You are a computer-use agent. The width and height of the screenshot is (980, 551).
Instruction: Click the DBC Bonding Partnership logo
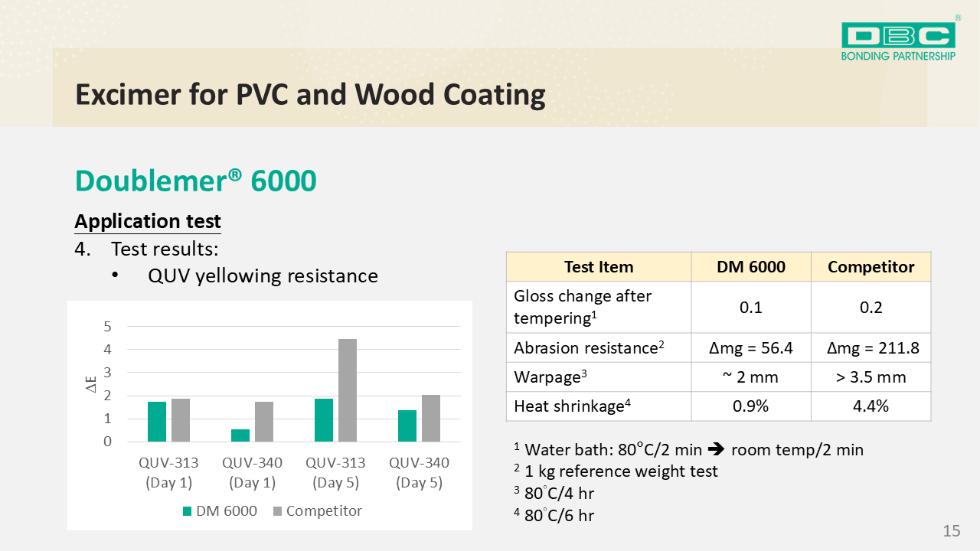(898, 41)
